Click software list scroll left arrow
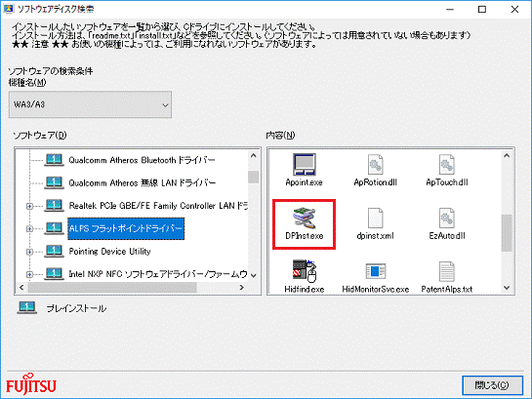This screenshot has height=399, width=532. click(x=21, y=288)
